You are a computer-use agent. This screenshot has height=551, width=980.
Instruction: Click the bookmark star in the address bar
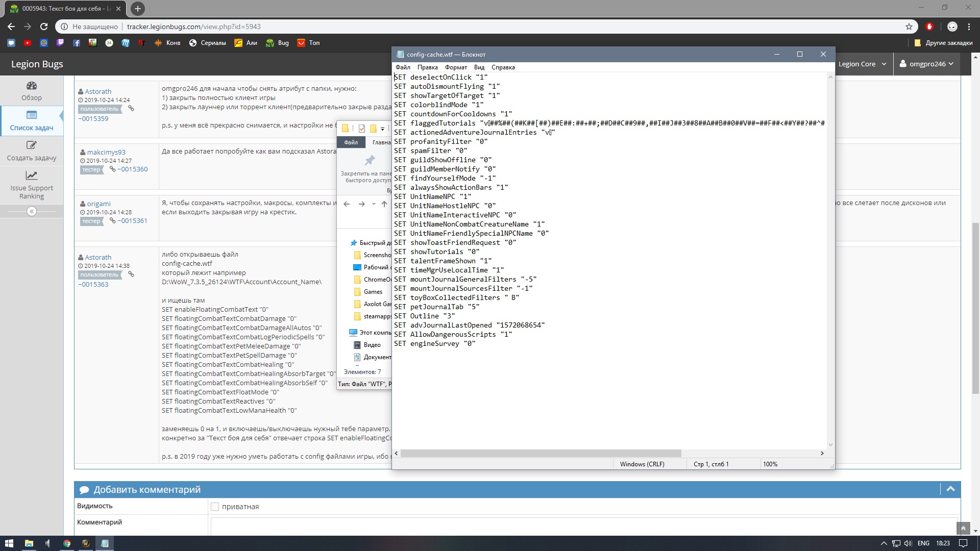pos(909,27)
